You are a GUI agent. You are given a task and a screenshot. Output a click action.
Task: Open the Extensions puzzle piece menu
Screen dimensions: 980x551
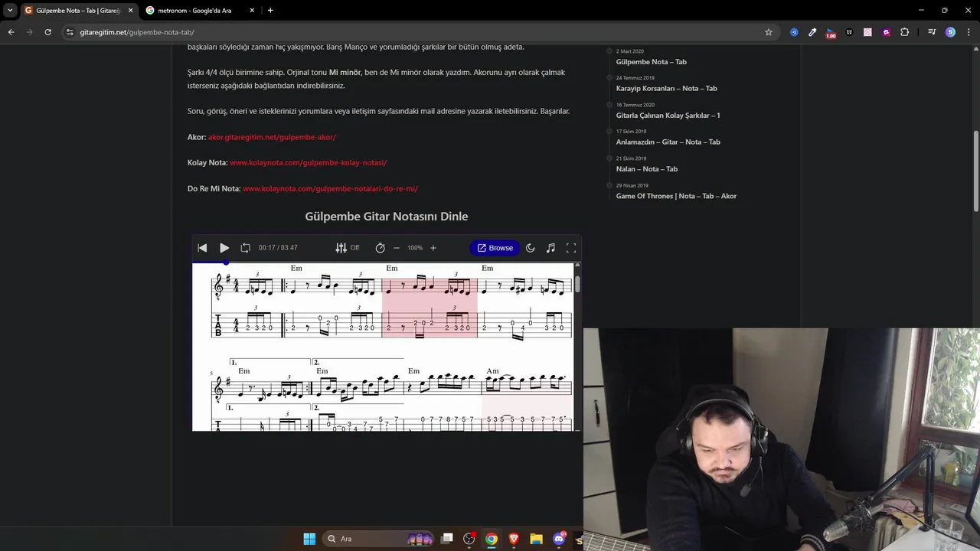click(905, 32)
